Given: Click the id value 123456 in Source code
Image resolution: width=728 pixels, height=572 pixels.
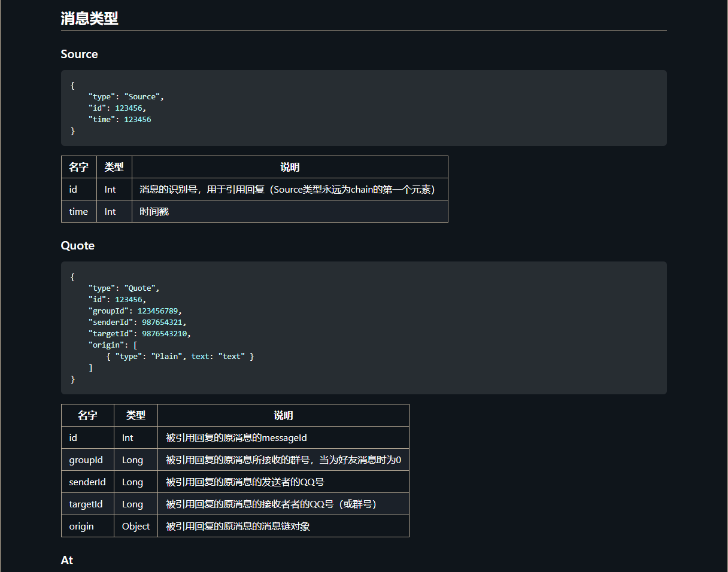Looking at the screenshot, I should [129, 108].
